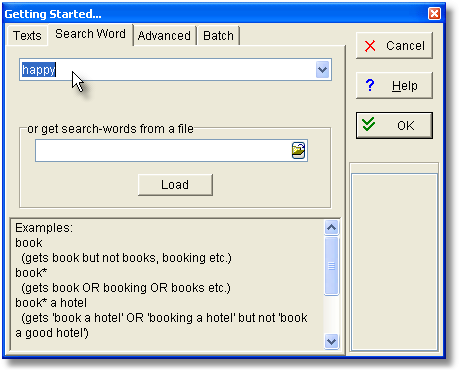Click the Examples scrollbar thumb
This screenshot has width=460, height=373.
pyautogui.click(x=331, y=266)
